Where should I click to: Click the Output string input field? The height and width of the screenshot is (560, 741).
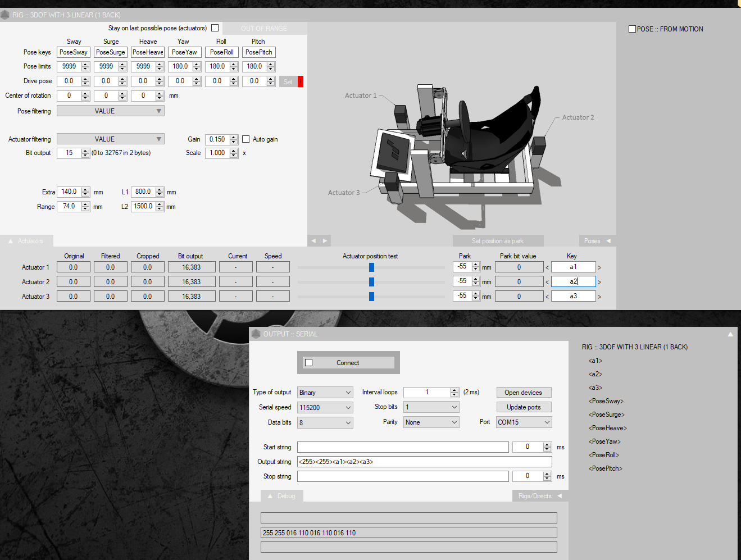click(x=424, y=462)
